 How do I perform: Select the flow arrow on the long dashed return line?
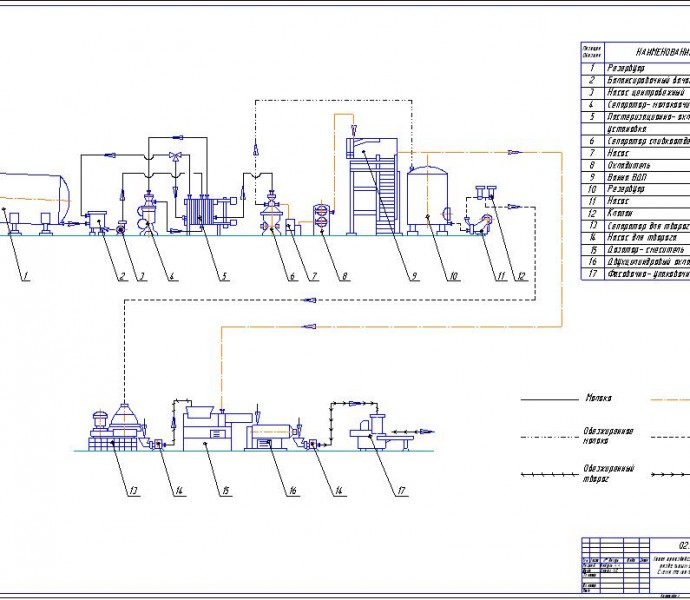point(309,300)
